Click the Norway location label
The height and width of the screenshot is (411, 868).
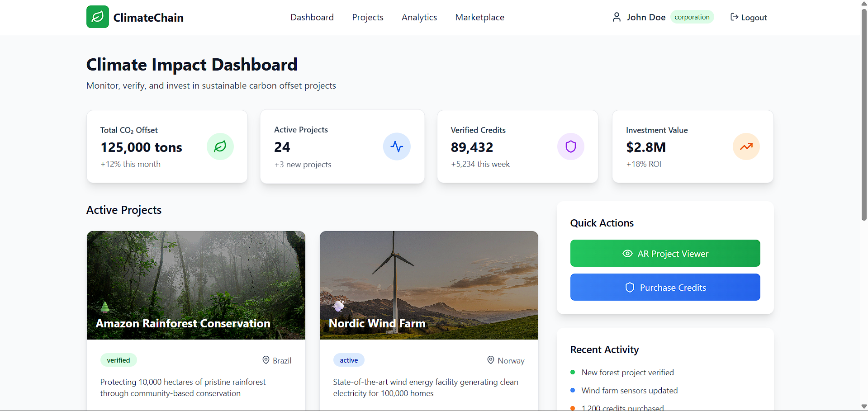[511, 360]
